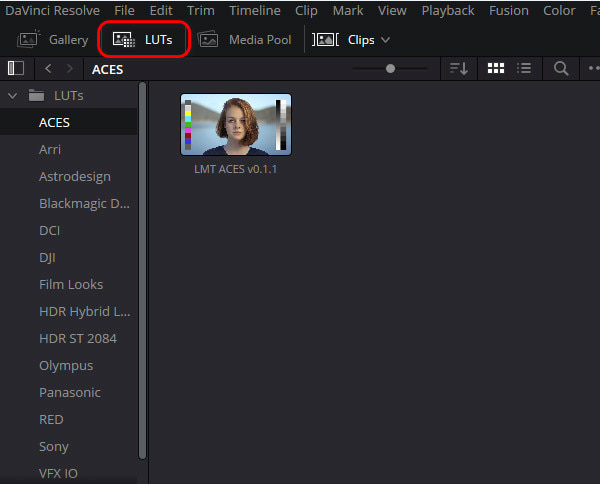The image size is (600, 485).
Task: Select the Olympus folder
Action: 68,366
